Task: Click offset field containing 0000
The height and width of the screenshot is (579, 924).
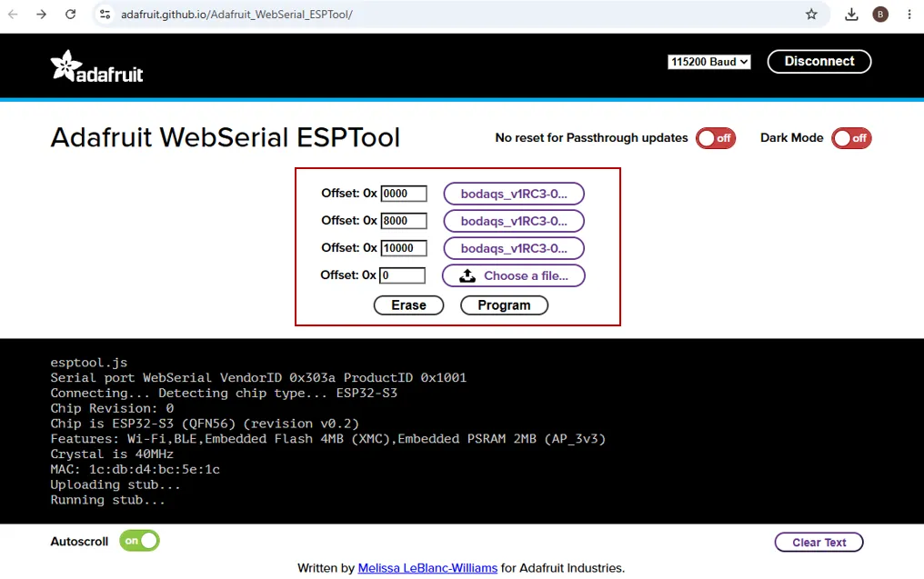Action: pos(404,194)
